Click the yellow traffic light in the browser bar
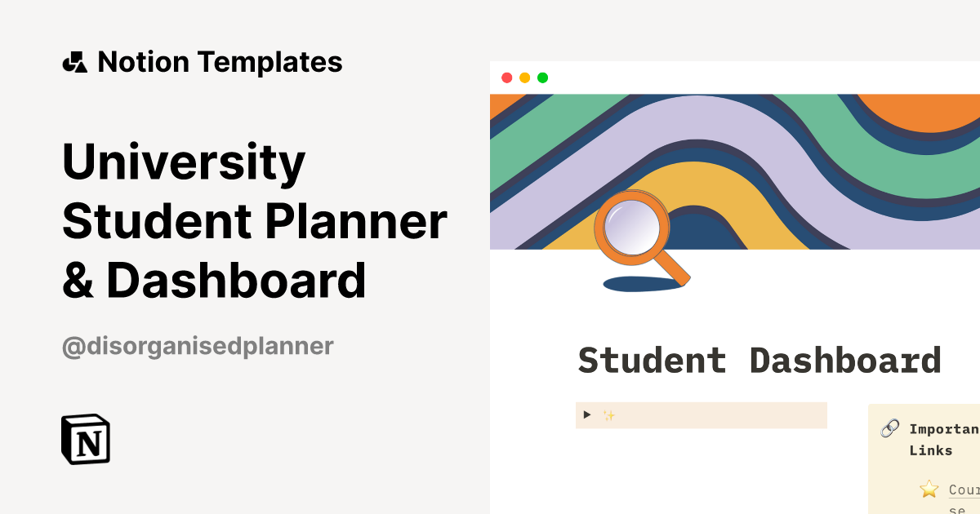Viewport: 980px width, 514px height. click(524, 77)
